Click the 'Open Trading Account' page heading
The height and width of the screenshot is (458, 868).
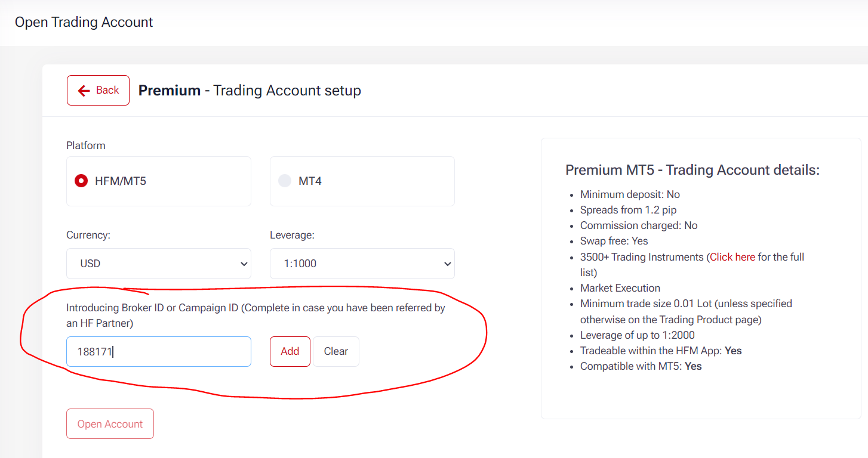pos(84,22)
